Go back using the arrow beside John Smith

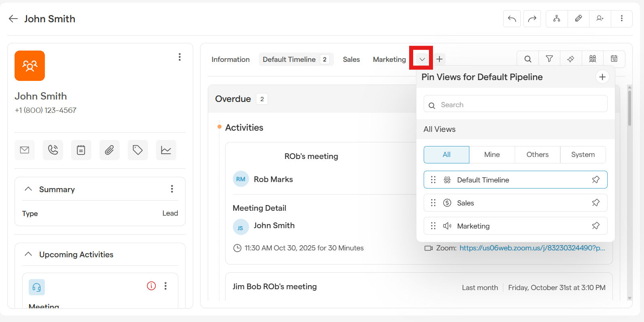13,19
